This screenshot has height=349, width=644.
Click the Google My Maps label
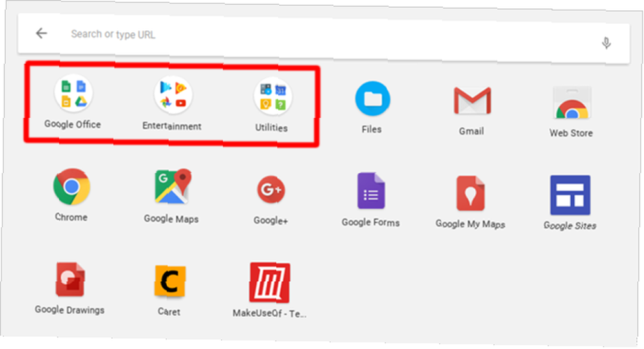[x=470, y=224]
